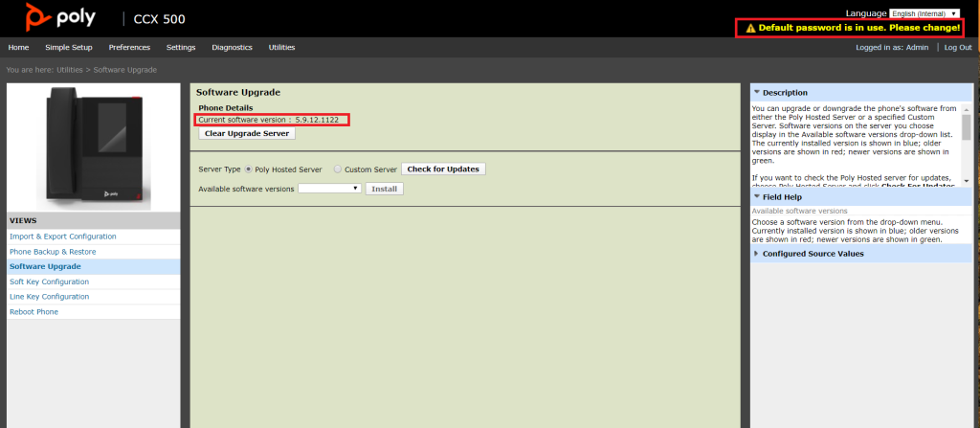980x428 pixels.
Task: Click the Description panel scrollbar down arrow
Action: tap(966, 180)
